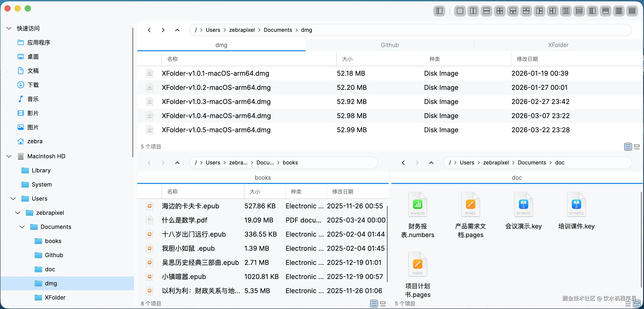Select the four-row layout icon
Viewport: 644px width, 309px height.
coord(632,11)
